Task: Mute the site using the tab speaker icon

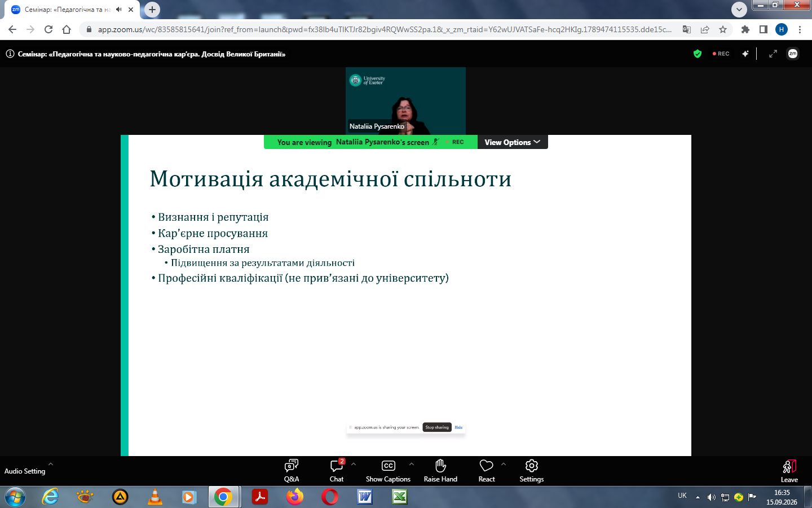Action: point(119,10)
